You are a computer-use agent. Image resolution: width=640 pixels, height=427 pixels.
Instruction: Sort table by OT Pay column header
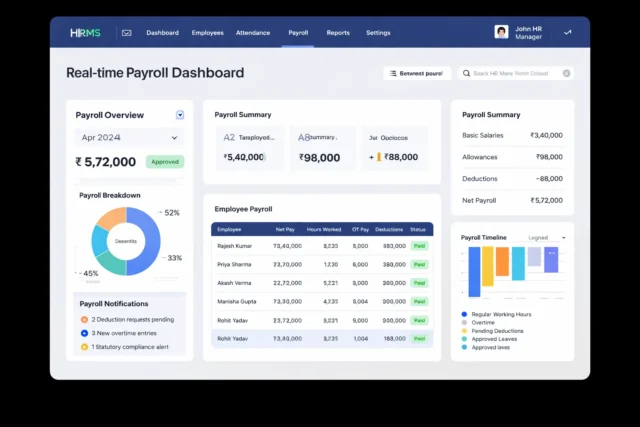(x=360, y=229)
